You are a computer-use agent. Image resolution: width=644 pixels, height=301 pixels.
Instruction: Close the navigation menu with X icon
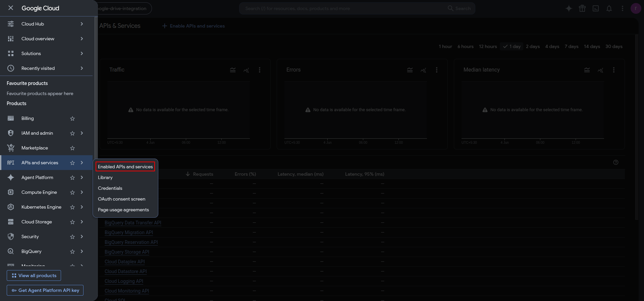[x=11, y=8]
